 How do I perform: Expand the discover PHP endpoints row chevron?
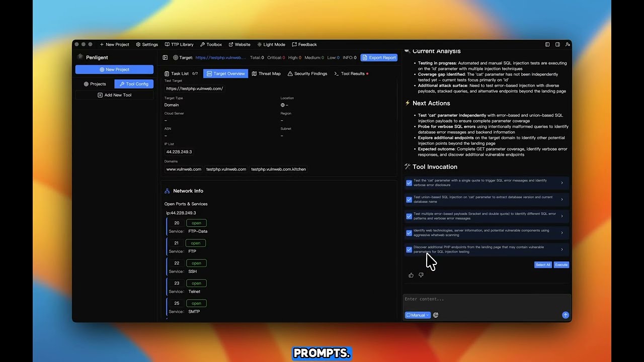click(562, 249)
